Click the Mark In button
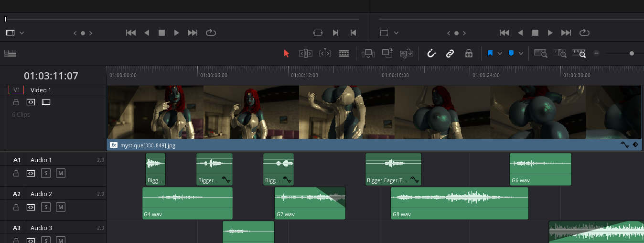 pos(336,33)
